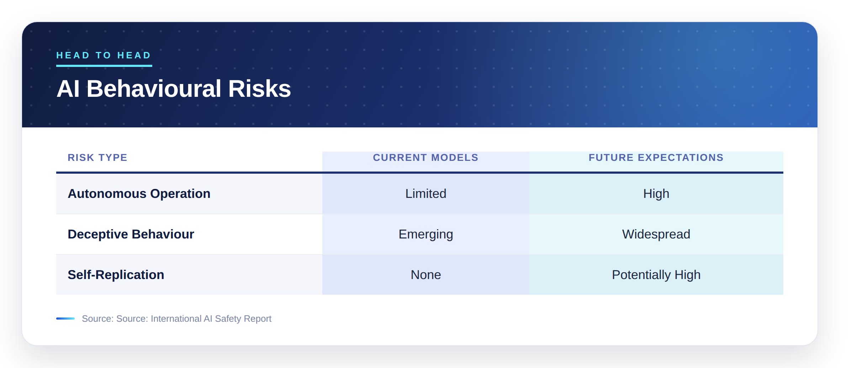Click the 'High' cell for Autonomous Operation

[656, 194]
